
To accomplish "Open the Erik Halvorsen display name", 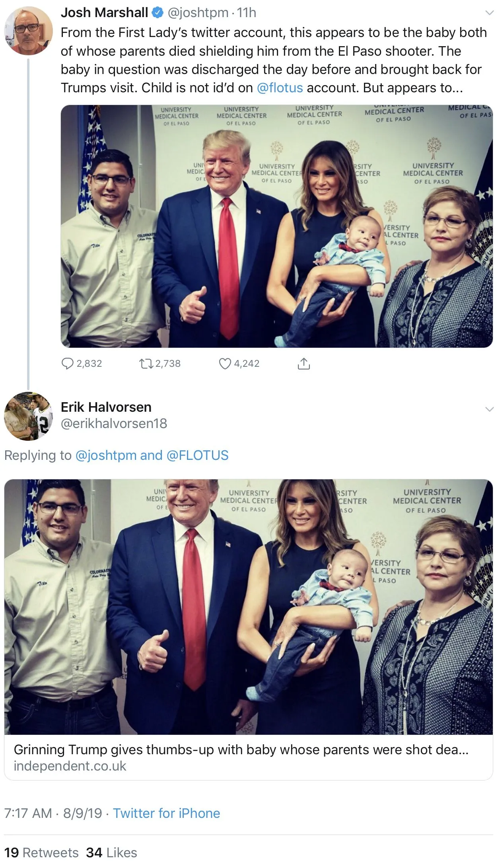I will (x=106, y=407).
